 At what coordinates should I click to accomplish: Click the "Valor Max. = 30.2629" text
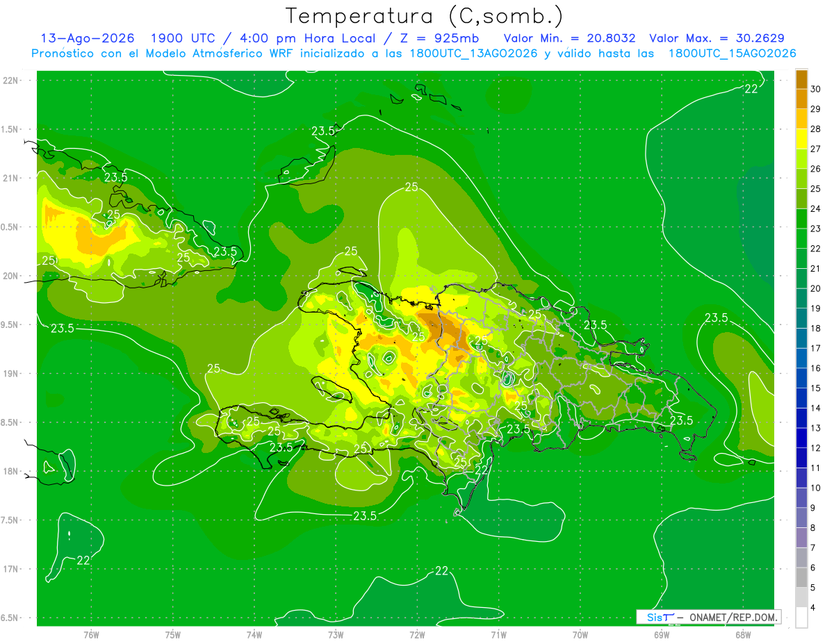[x=717, y=38]
